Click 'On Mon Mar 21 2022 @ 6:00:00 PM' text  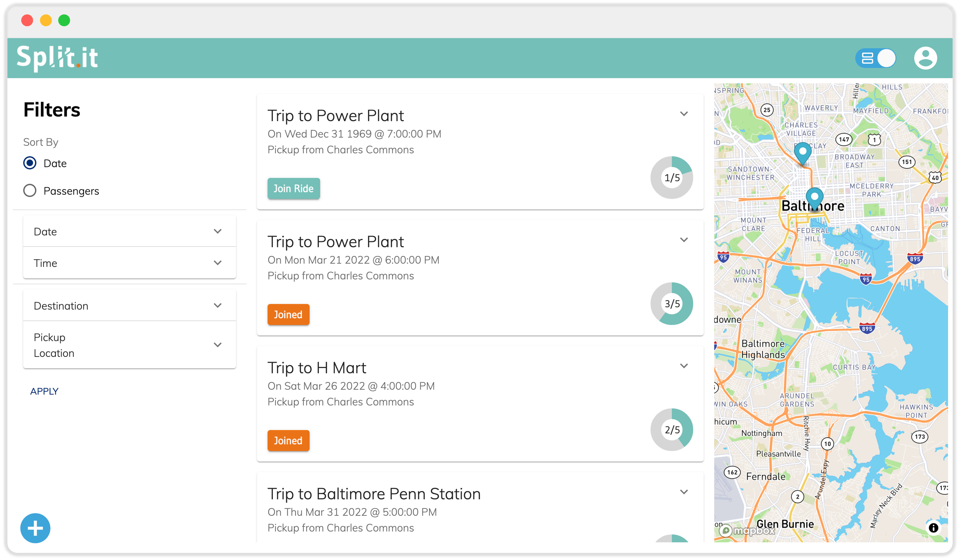(353, 260)
